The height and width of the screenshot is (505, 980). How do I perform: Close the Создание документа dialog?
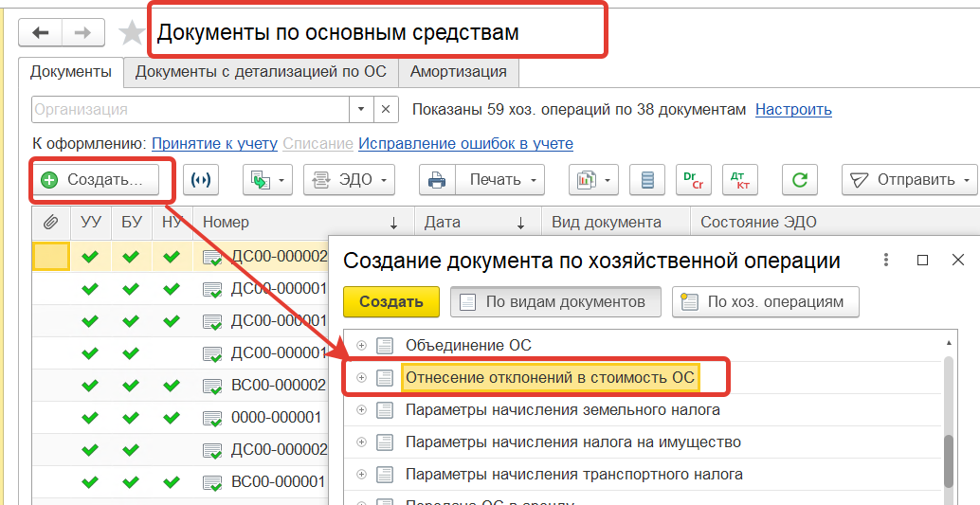pyautogui.click(x=957, y=260)
